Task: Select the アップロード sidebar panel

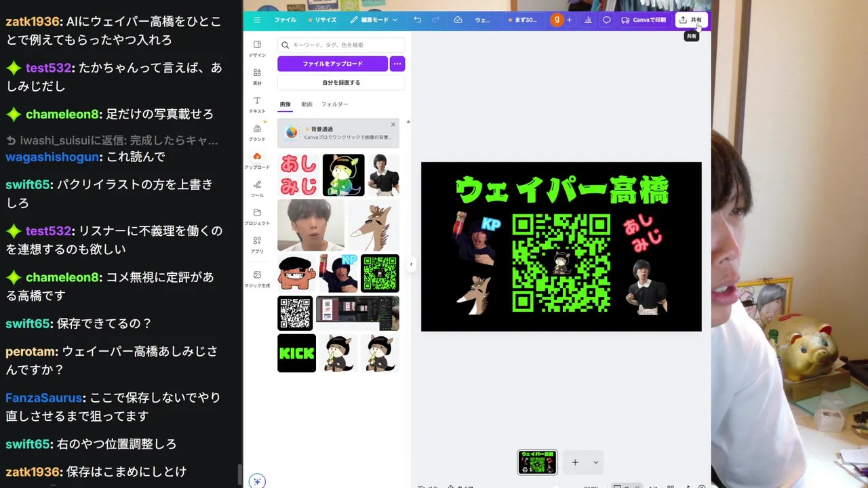Action: (257, 161)
